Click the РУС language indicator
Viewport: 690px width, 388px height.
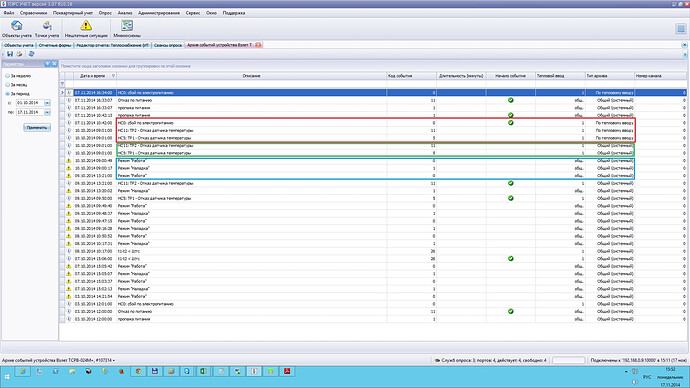point(647,377)
